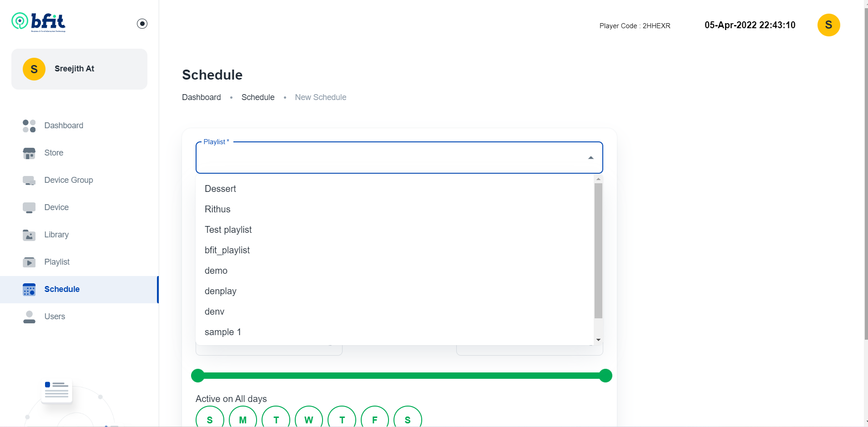This screenshot has width=868, height=427.
Task: Click the Users person icon
Action: pos(29,317)
